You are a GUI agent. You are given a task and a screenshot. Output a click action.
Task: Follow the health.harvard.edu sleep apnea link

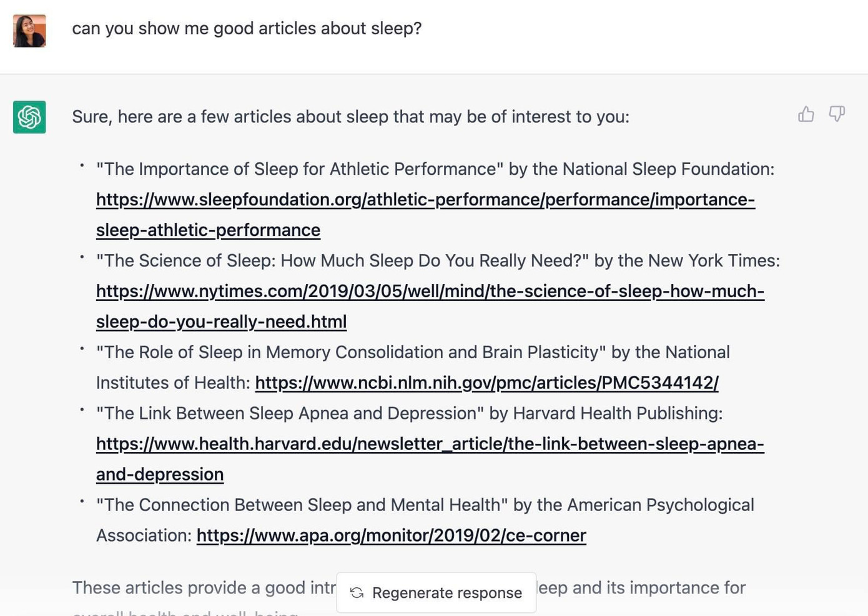430,444
